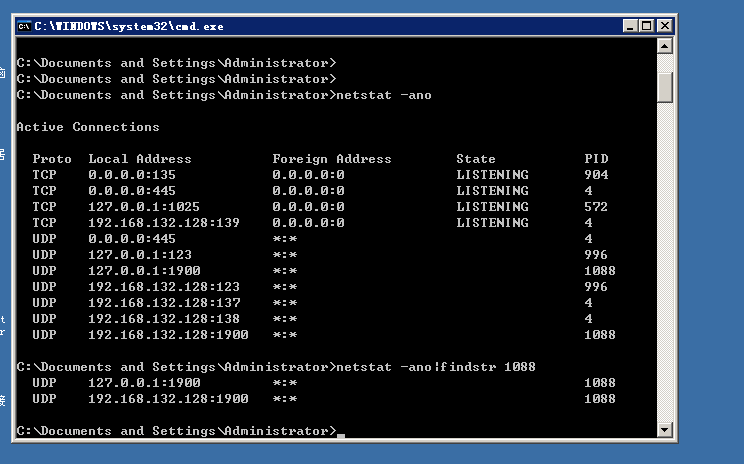
Task: Click the 'Proto' column header
Action: (52, 159)
